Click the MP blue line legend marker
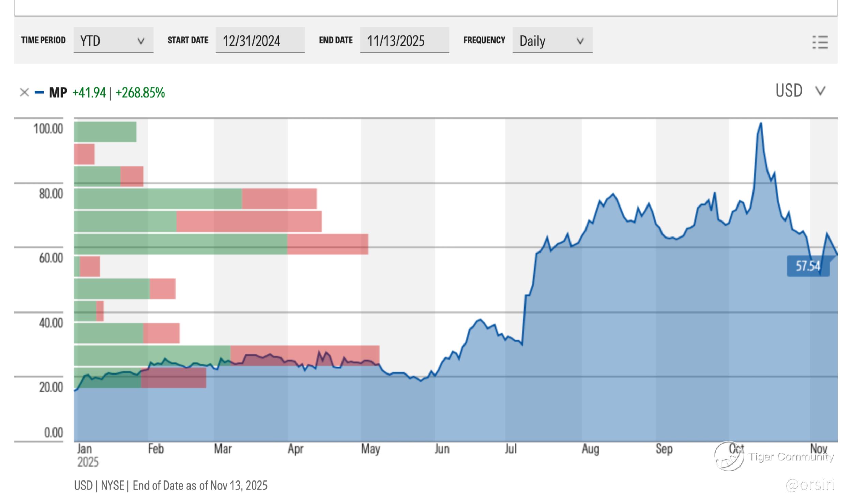This screenshot has width=852, height=504. [39, 92]
